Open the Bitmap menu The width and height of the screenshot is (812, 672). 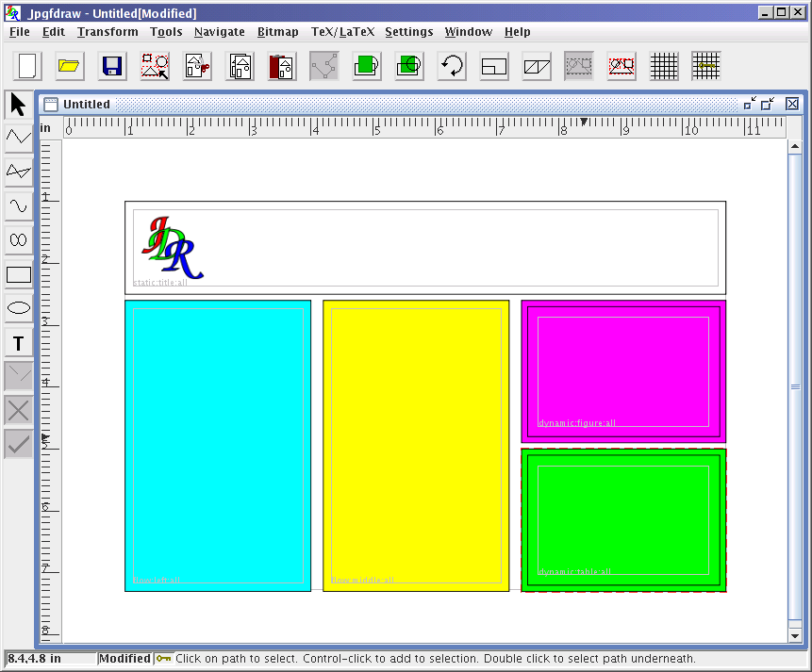click(277, 31)
